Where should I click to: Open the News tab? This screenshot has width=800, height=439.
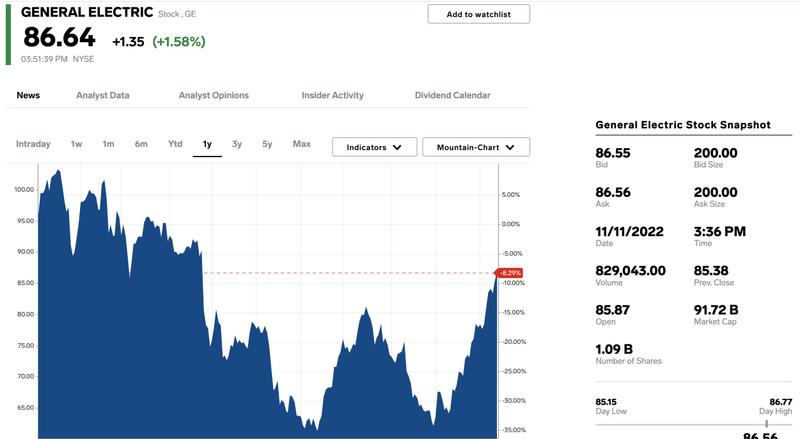tap(28, 95)
